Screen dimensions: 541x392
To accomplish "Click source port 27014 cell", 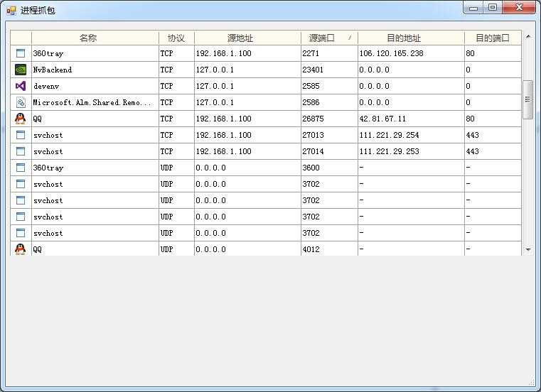I will (x=329, y=151).
